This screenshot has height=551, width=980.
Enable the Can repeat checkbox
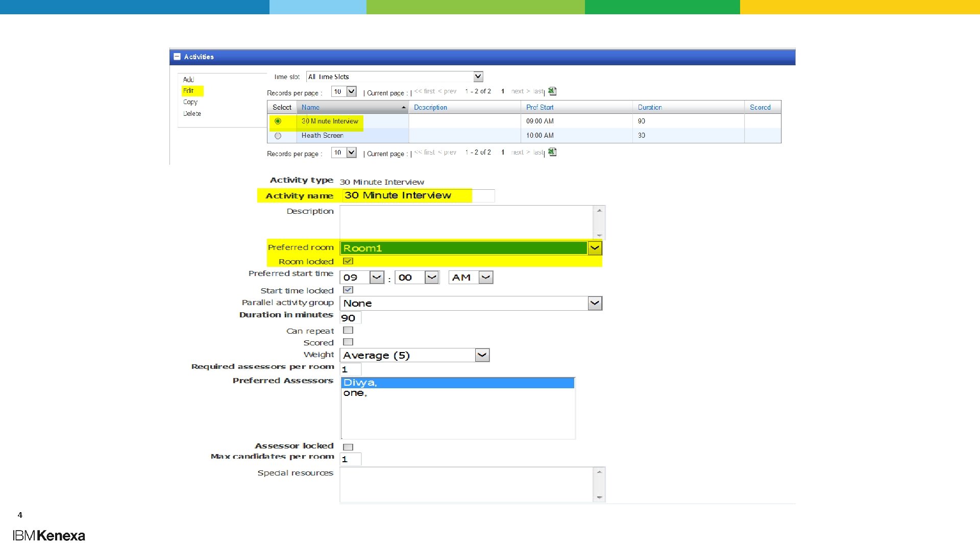tap(348, 330)
